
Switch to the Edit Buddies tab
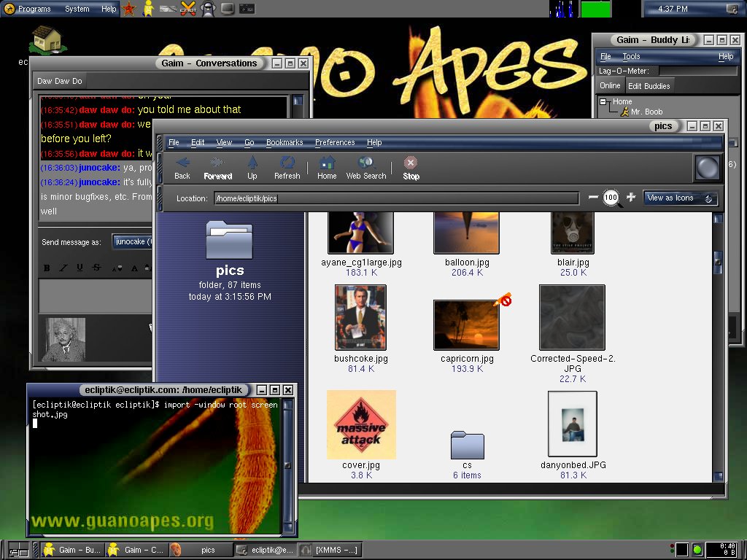649,86
